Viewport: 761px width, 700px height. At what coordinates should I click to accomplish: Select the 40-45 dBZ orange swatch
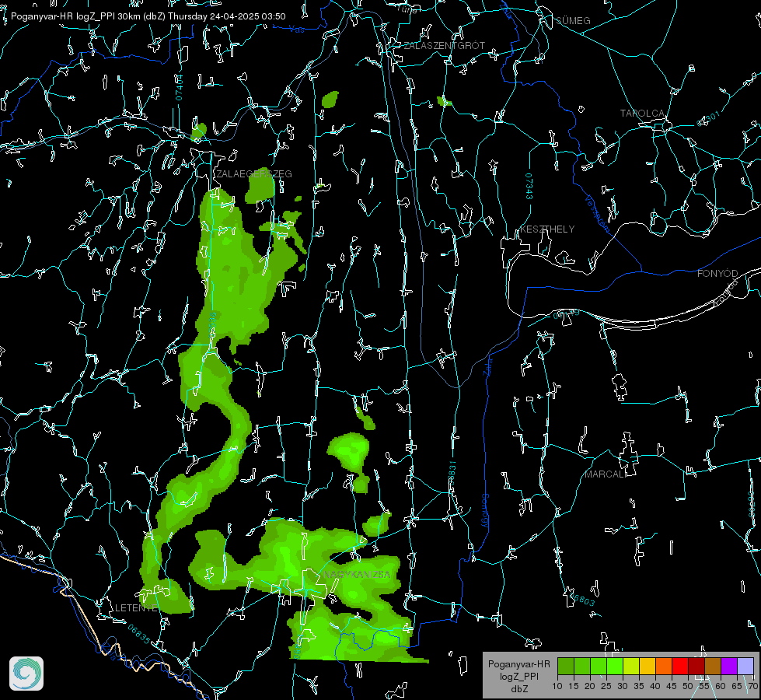point(664,666)
